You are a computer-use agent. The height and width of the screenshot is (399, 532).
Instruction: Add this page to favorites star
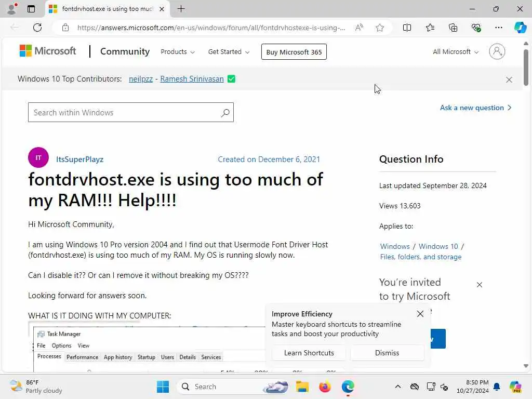380,28
